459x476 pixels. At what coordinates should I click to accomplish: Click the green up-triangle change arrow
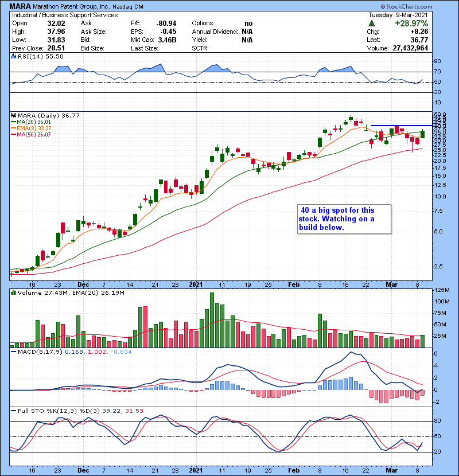(x=372, y=24)
